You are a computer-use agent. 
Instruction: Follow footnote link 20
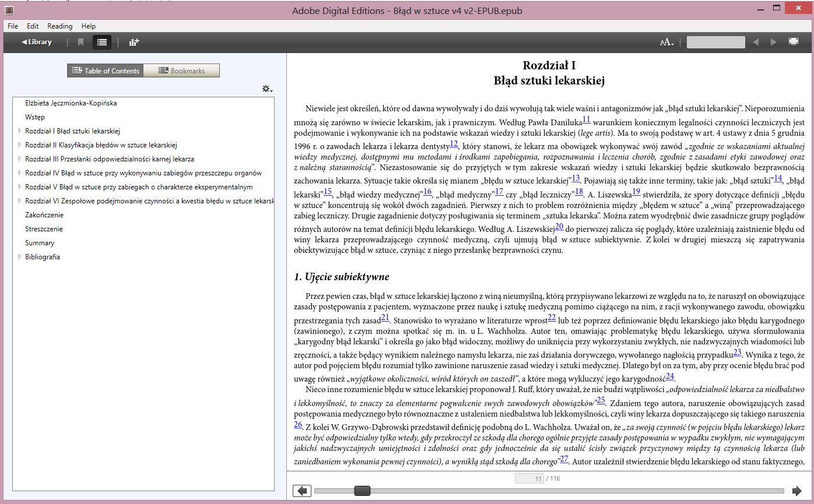(x=559, y=226)
